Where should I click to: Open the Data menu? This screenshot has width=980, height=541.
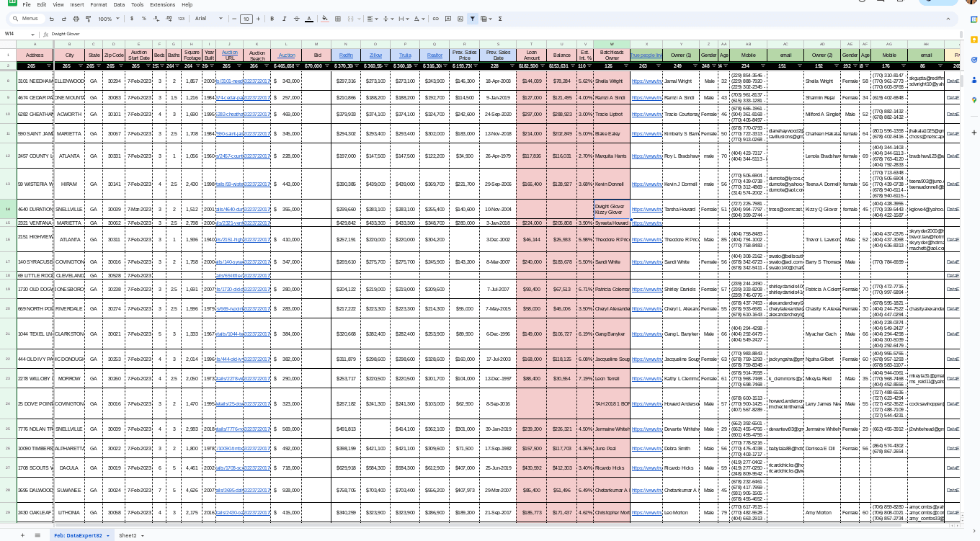(119, 4)
